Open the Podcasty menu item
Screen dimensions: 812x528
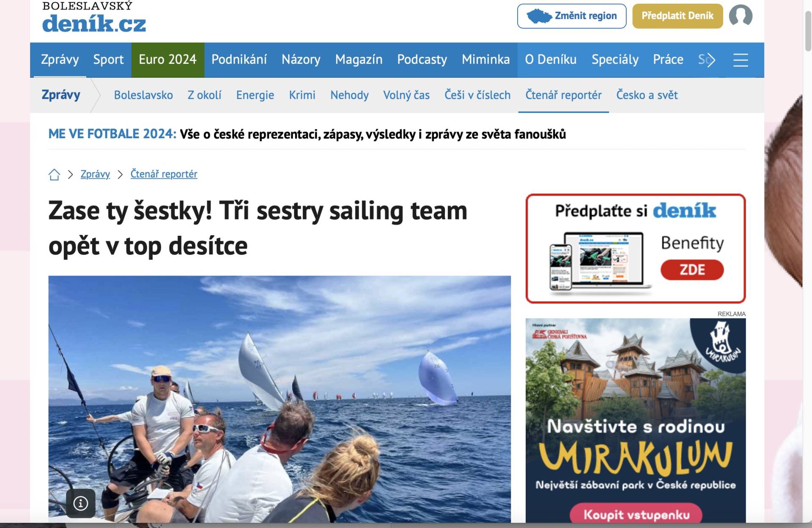point(422,60)
